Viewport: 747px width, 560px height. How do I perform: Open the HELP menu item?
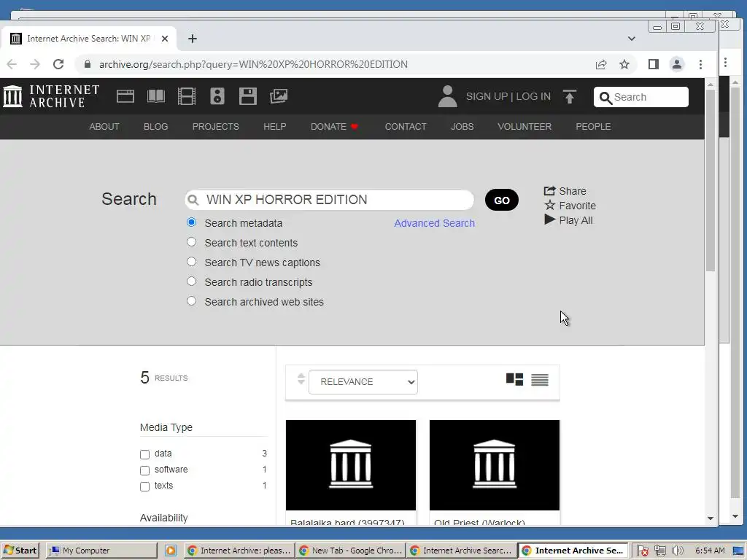274,127
